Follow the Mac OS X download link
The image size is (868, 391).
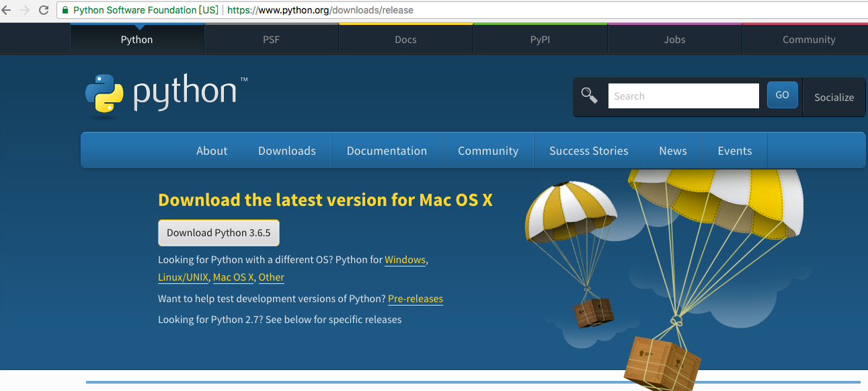pos(233,277)
